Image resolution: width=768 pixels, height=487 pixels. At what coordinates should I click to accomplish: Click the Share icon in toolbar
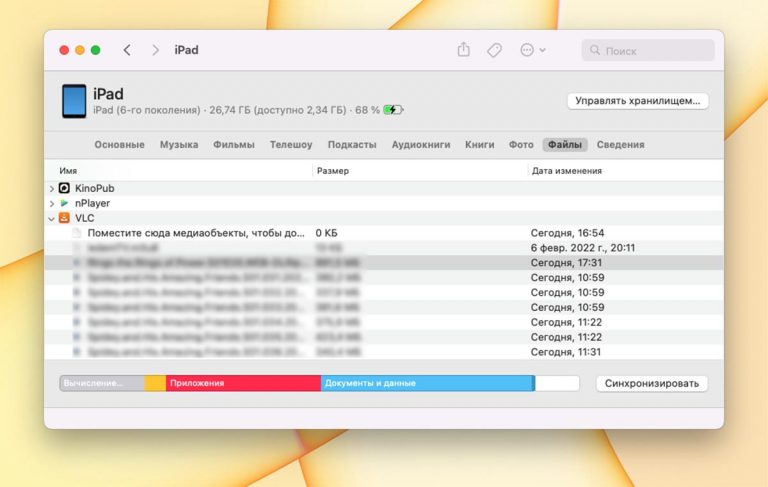[x=463, y=50]
